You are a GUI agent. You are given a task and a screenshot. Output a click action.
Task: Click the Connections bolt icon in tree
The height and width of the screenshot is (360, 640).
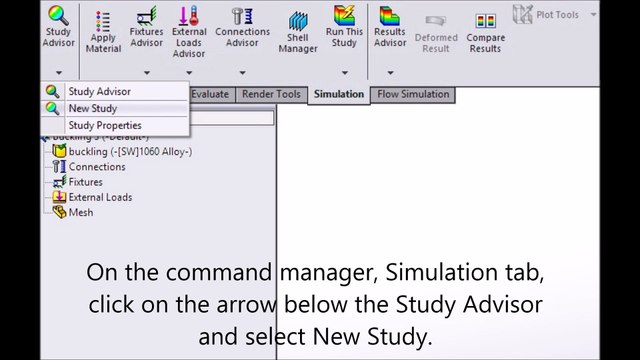pyautogui.click(x=59, y=167)
